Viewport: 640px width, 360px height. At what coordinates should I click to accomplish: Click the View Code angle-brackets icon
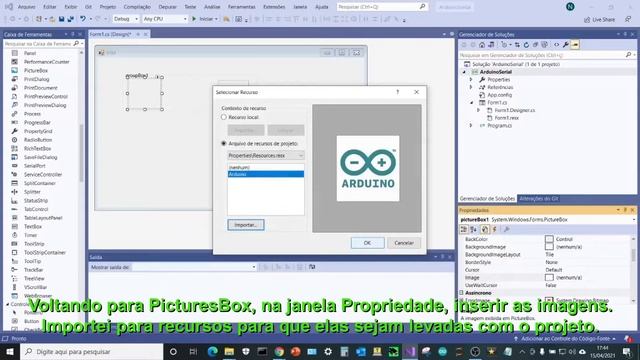(x=556, y=45)
